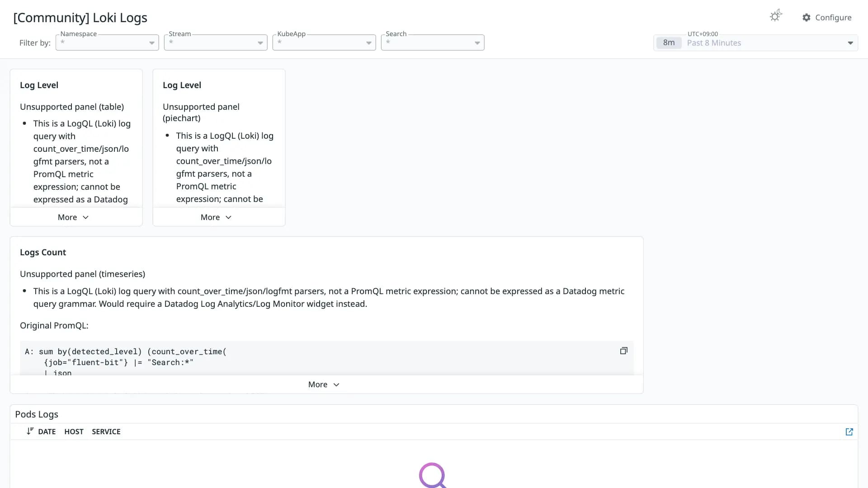868x488 pixels.
Task: Click the text 'Unsupported panel (timeseries)'
Action: [82, 274]
